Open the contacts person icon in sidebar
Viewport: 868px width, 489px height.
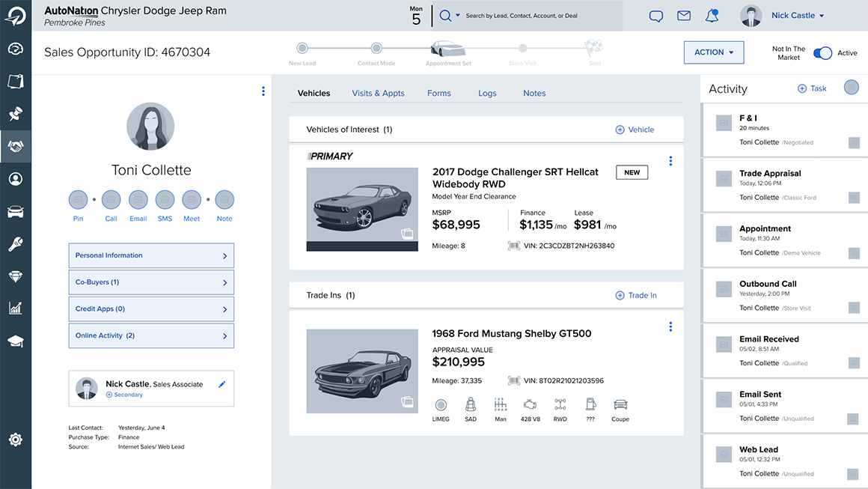[x=16, y=179]
